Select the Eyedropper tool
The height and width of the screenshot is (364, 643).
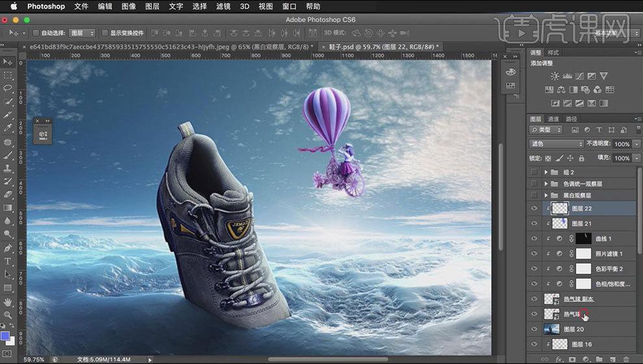[x=7, y=128]
